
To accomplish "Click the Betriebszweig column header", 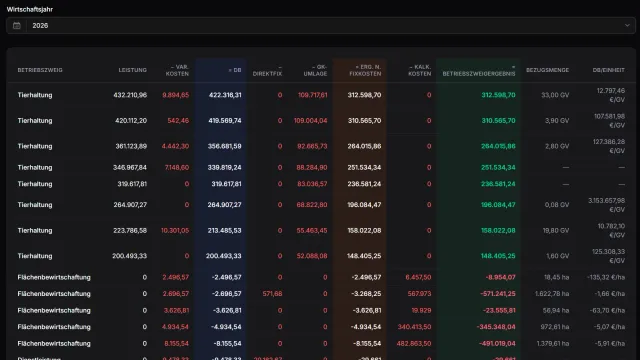I will click(40, 70).
